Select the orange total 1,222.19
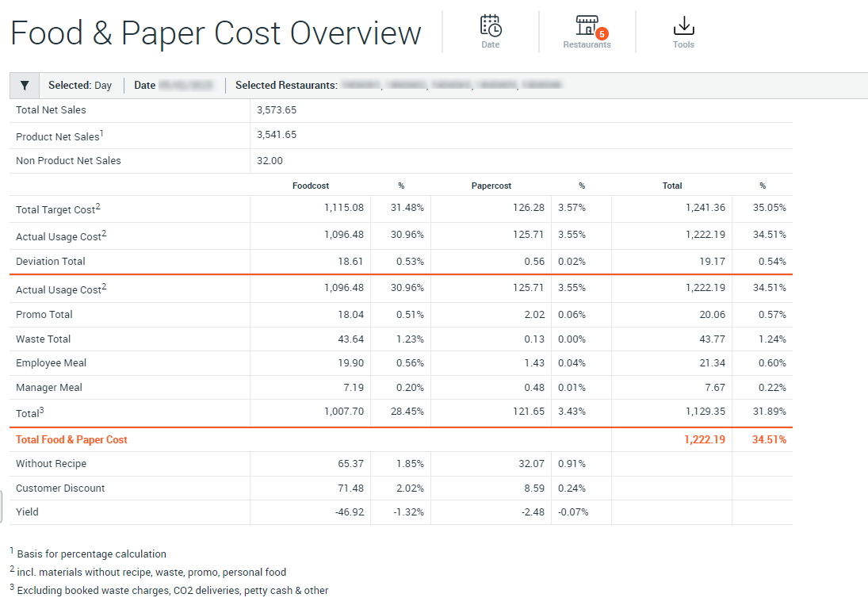The height and width of the screenshot is (613, 868). coord(705,439)
